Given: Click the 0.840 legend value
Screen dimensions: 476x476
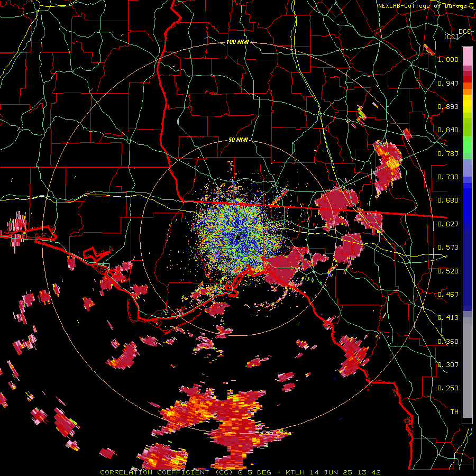Looking at the screenshot, I should point(448,130).
